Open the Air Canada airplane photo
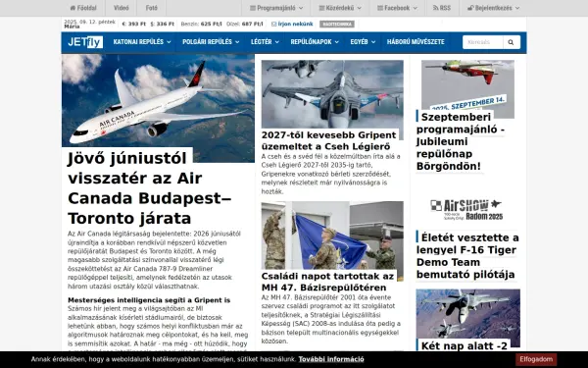Image resolution: width=588 pixels, height=368 pixels. (158, 101)
